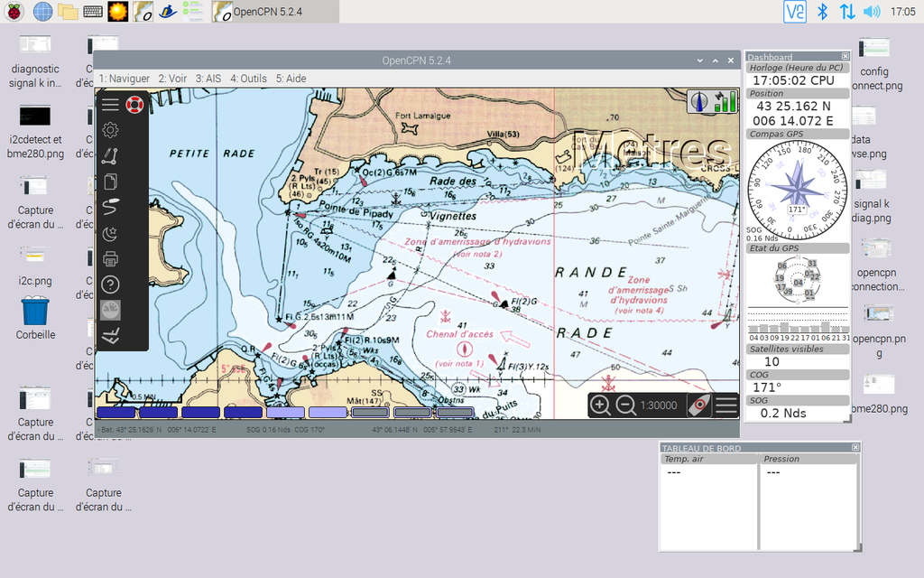Click the satellite sky view under Etat du GPS
Viewport: 924px width, 578px height.
coord(798,280)
